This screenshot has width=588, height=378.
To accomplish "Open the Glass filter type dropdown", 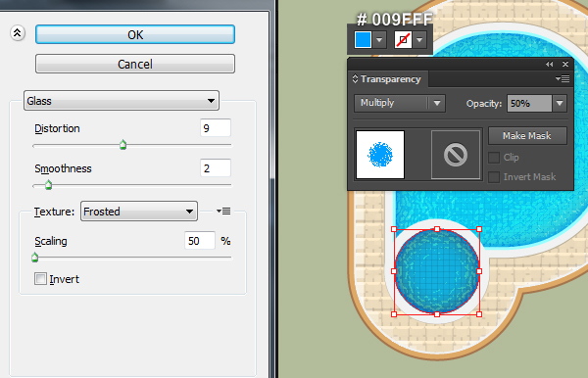I will click(122, 101).
